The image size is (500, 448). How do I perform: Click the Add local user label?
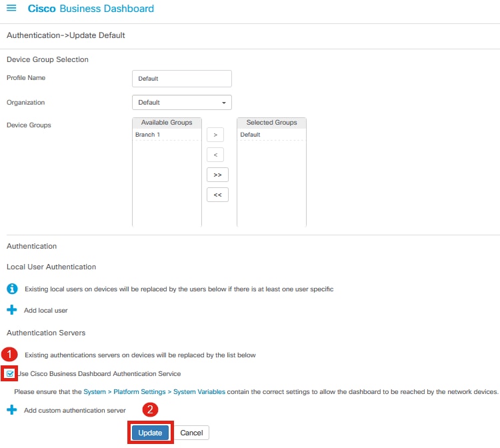coord(45,310)
